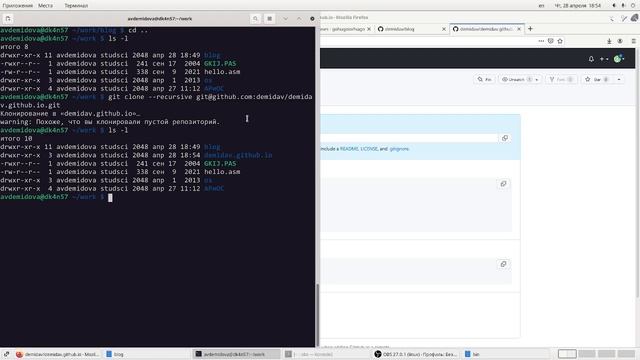Open the GitHub user avatar dropdown

(x=619, y=59)
